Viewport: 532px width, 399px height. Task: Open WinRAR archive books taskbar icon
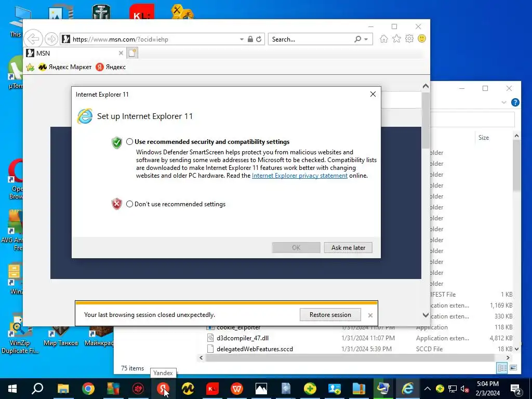point(358,389)
